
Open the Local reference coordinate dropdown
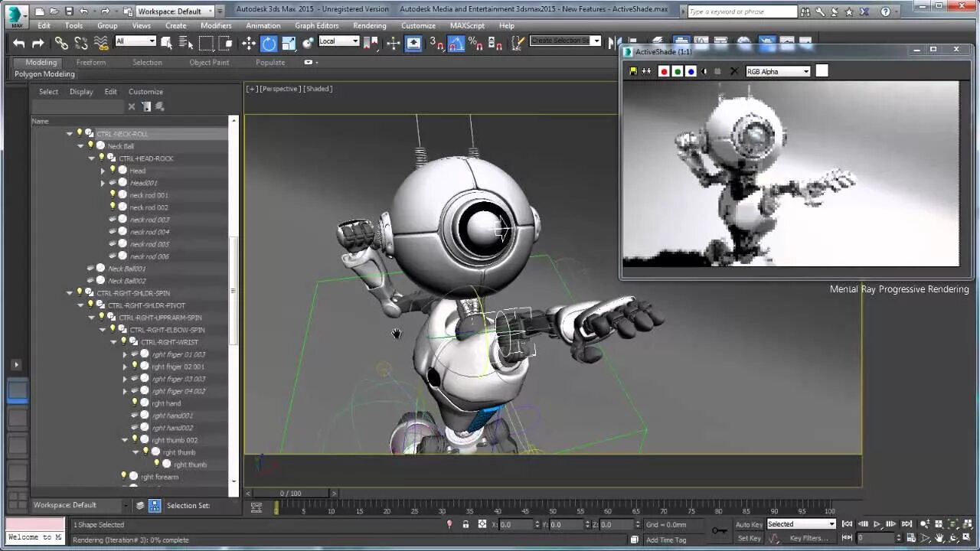coord(338,41)
